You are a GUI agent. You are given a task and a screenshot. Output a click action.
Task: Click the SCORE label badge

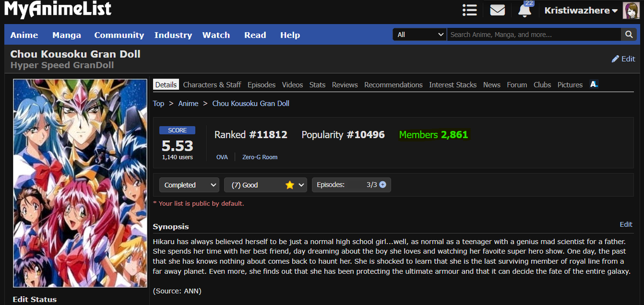coord(177,130)
